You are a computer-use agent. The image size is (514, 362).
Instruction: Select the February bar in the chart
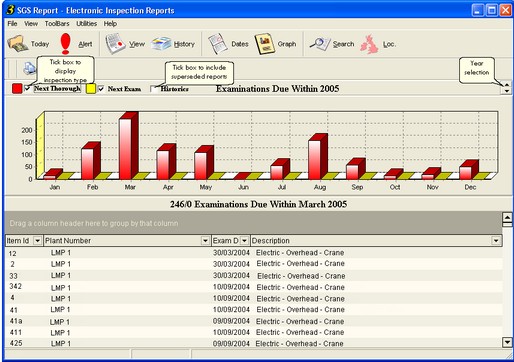(x=91, y=161)
